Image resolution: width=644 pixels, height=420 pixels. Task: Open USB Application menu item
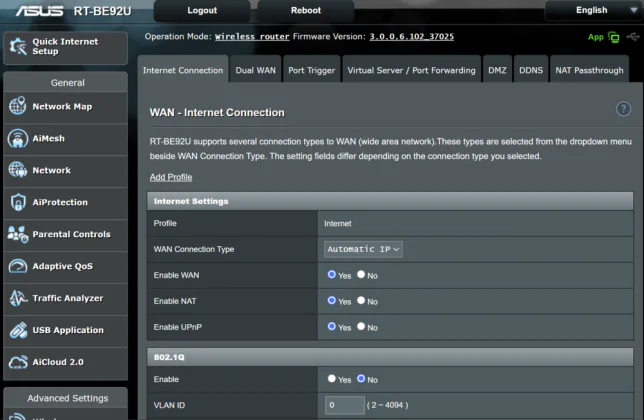[66, 330]
